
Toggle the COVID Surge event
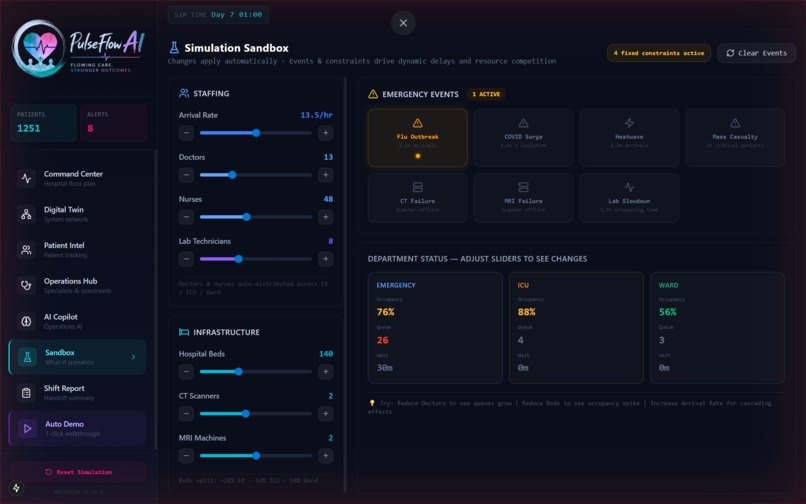[523, 137]
